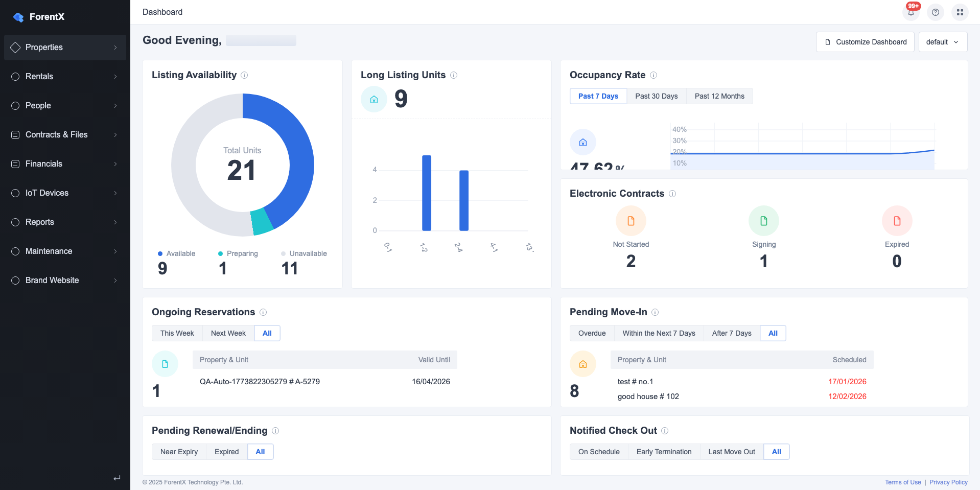Toggle the Preparing legend item

(x=238, y=254)
